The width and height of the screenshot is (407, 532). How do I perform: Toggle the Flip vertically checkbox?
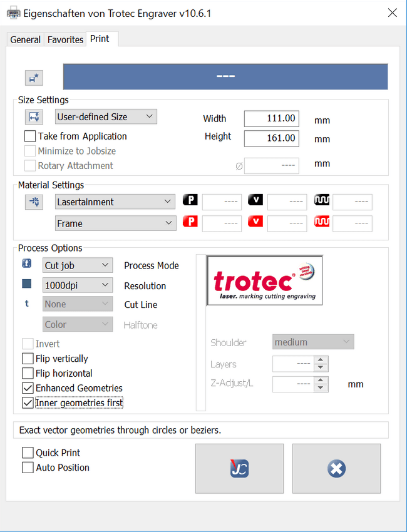click(28, 359)
